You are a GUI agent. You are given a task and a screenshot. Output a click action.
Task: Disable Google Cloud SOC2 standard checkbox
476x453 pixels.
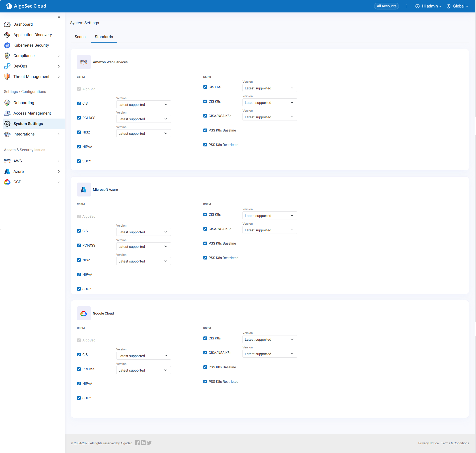pyautogui.click(x=79, y=398)
